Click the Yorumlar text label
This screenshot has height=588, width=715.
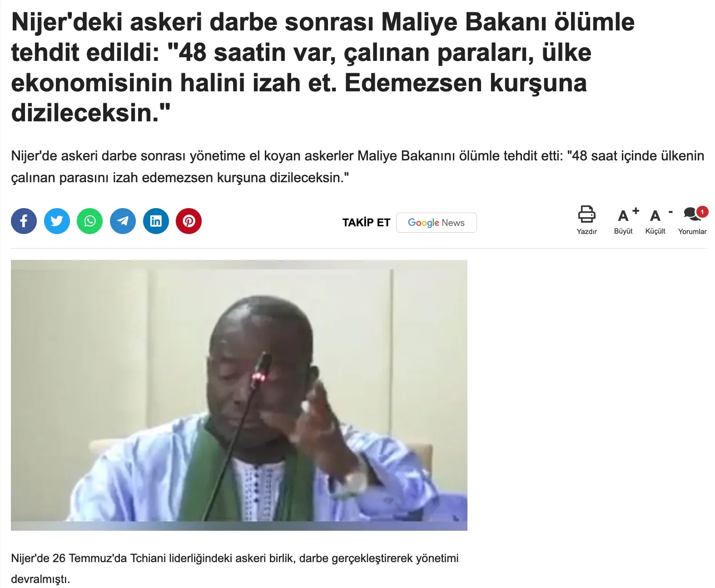(x=692, y=232)
